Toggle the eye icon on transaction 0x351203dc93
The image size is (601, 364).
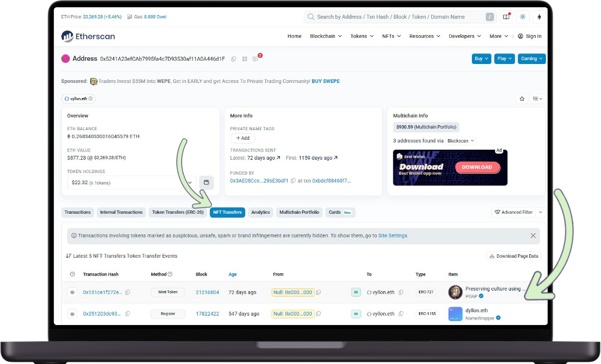tap(72, 313)
